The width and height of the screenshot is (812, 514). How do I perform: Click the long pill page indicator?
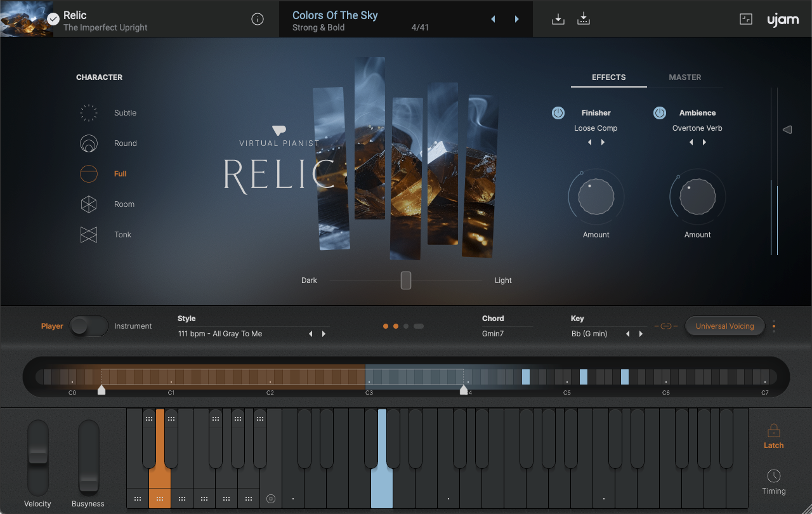419,326
